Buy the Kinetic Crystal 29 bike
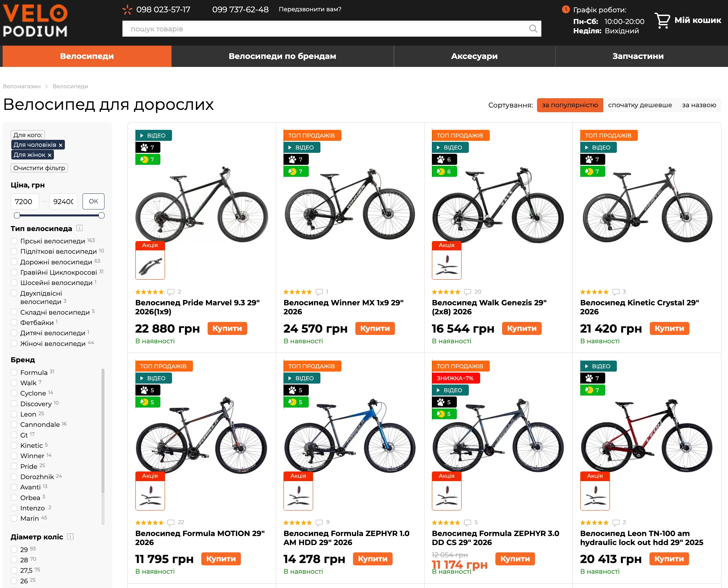 coord(669,328)
